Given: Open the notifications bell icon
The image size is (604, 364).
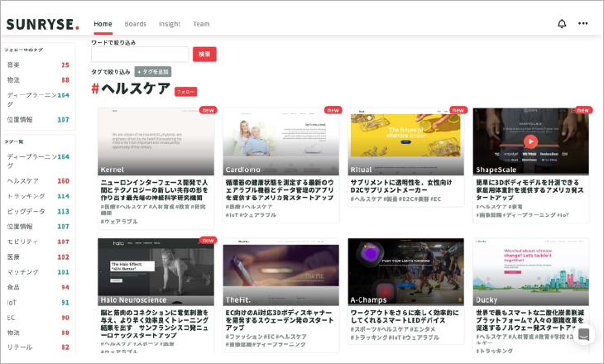Looking at the screenshot, I should pos(562,24).
